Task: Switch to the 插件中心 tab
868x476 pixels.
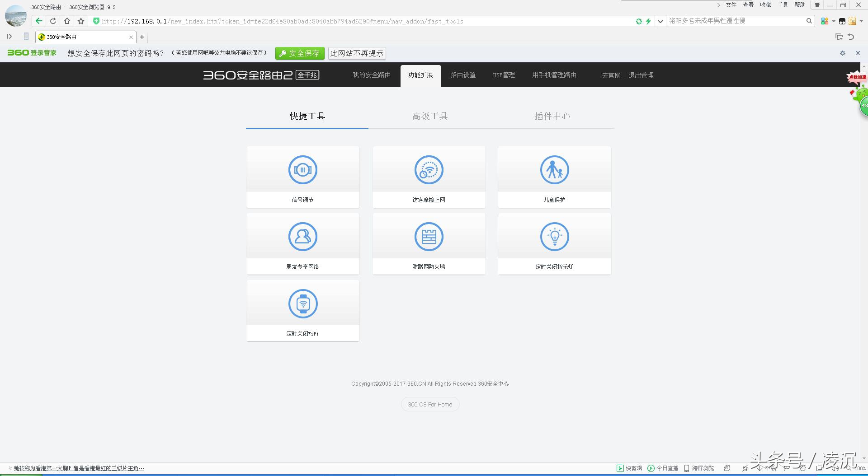Action: coord(552,116)
